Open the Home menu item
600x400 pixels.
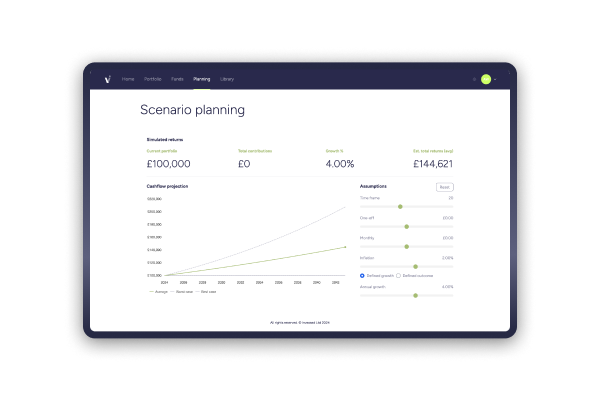(x=128, y=78)
